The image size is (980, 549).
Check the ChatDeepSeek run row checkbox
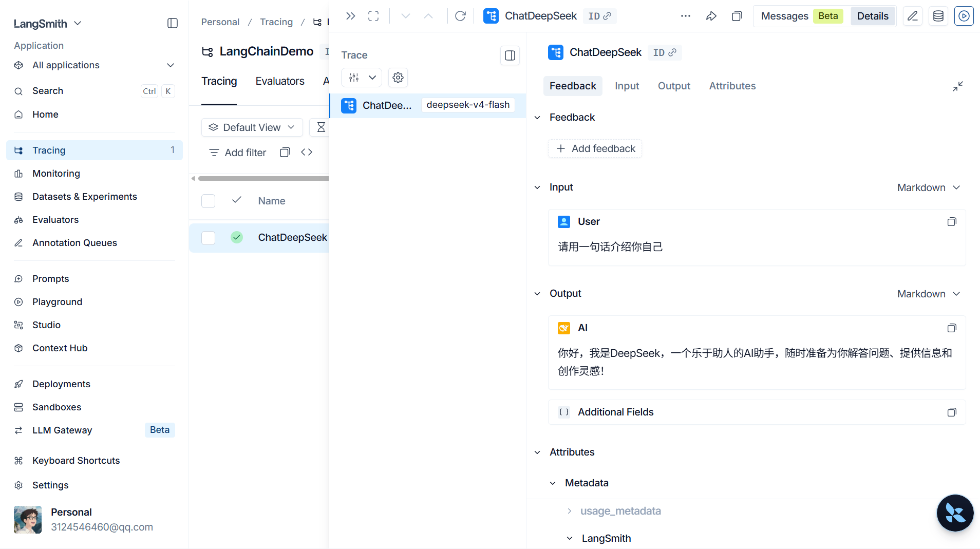(208, 238)
